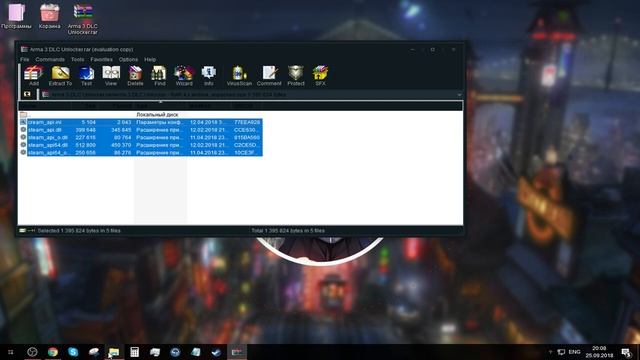This screenshot has height=360, width=640.
Task: Open the Help menu
Action: (x=150, y=60)
